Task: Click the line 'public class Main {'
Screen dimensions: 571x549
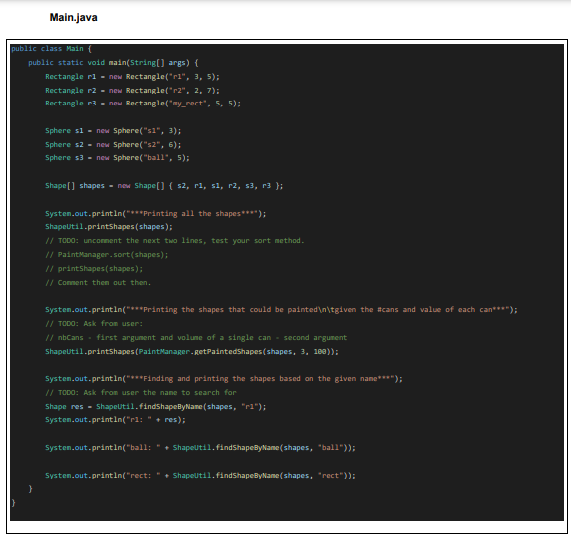Action: (51, 49)
